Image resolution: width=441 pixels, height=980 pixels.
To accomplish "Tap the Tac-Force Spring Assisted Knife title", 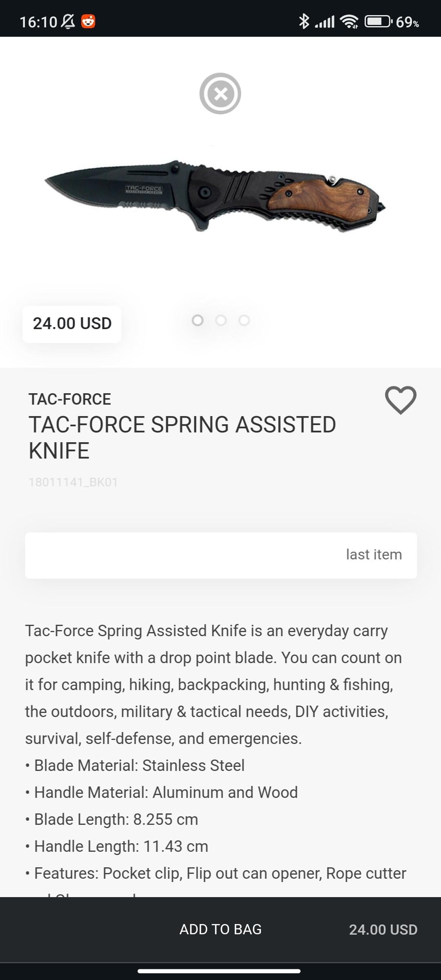I will click(182, 437).
